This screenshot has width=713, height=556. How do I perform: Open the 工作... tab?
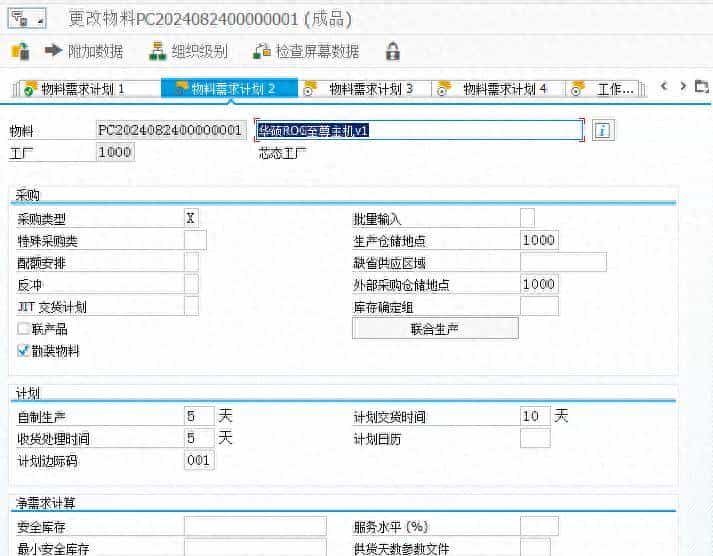point(603,89)
